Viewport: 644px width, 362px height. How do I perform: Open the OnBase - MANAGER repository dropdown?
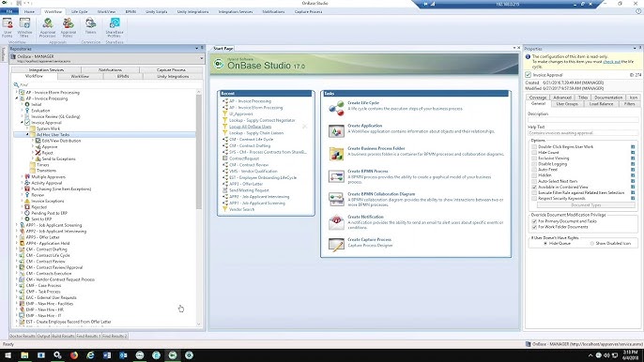click(201, 59)
